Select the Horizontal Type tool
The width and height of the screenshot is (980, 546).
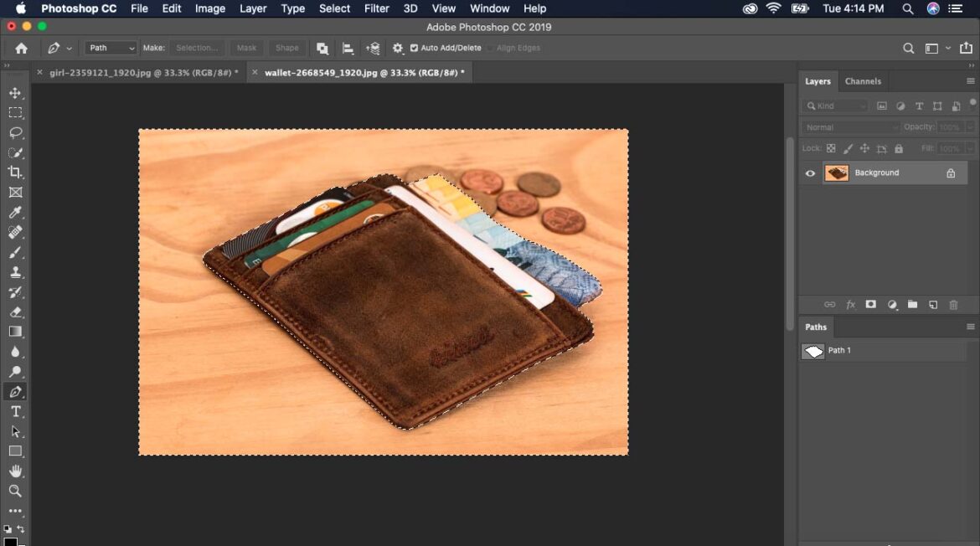coord(15,411)
